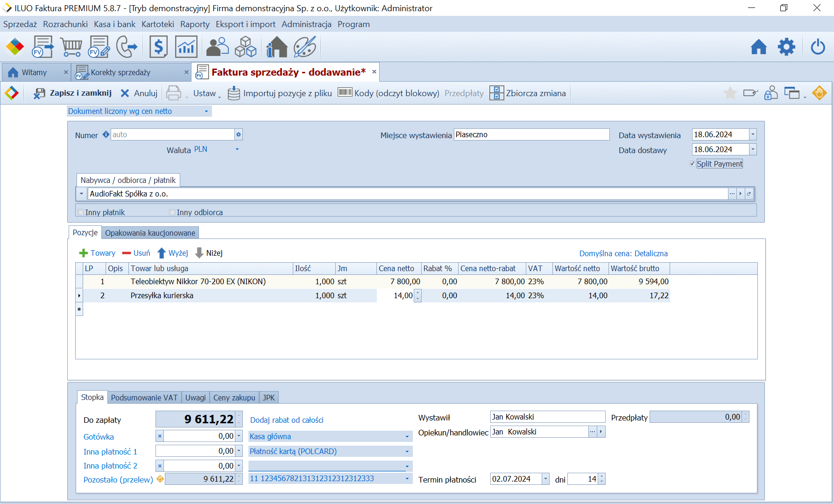The height and width of the screenshot is (504, 834).
Task: Click the user lock icon
Action: click(x=771, y=93)
